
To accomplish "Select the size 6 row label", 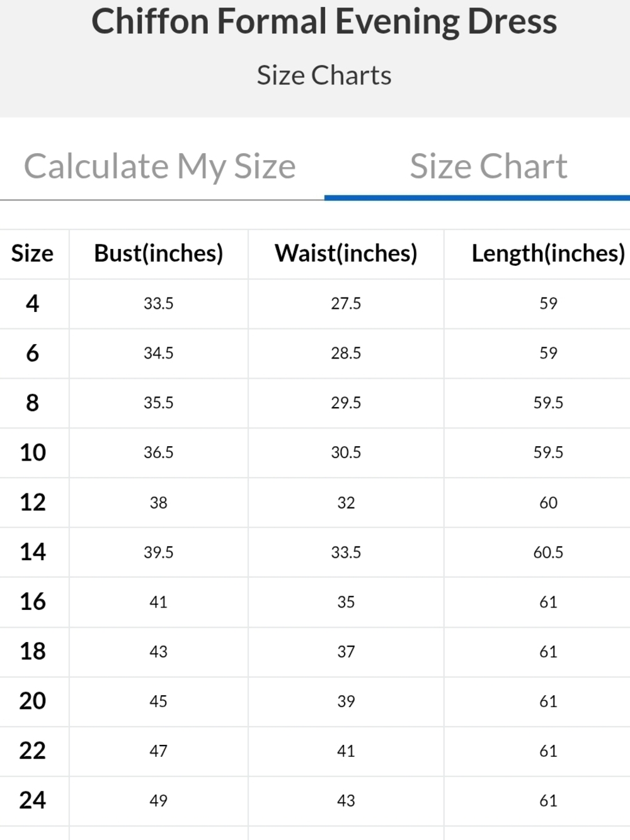I will (x=32, y=354).
